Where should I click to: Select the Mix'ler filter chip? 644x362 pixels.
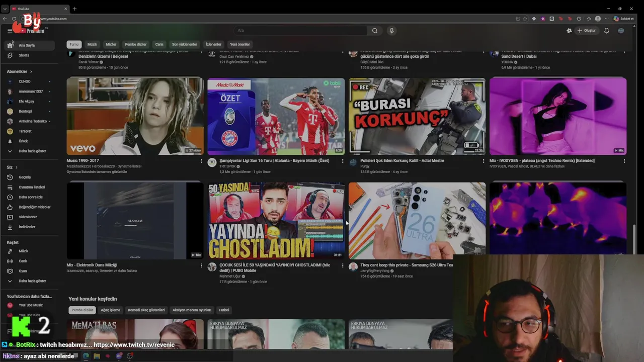111,44
